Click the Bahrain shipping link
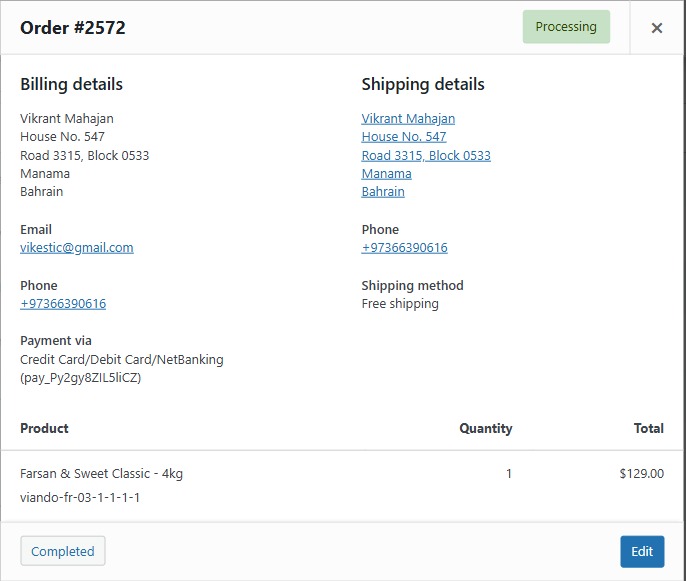The image size is (686, 581). pyautogui.click(x=383, y=192)
